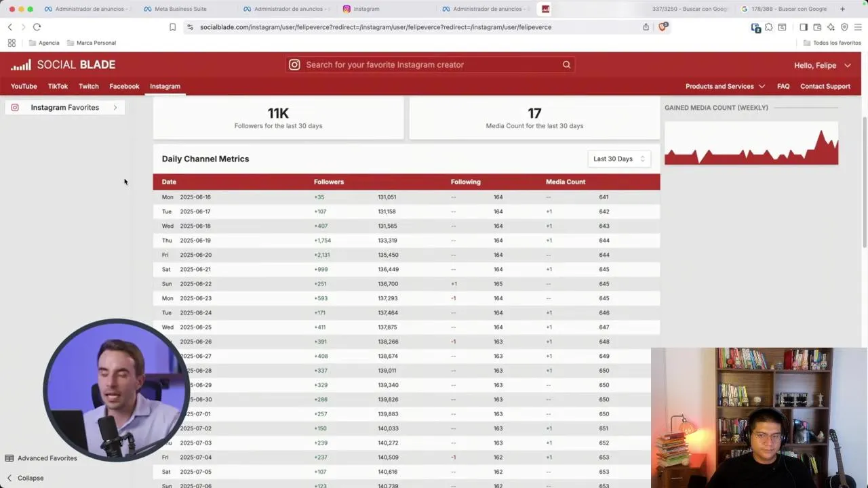
Task: Collapse the left sidebar
Action: pos(25,478)
